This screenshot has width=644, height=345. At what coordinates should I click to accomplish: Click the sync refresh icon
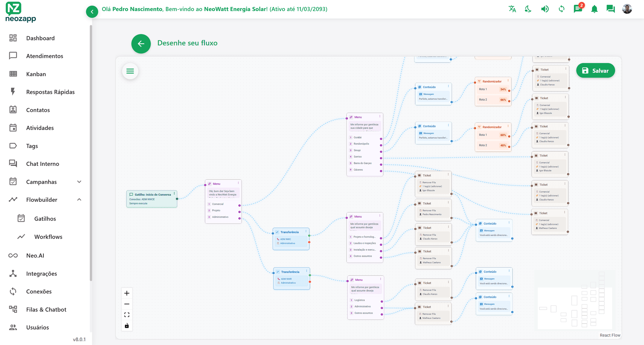coord(562,9)
